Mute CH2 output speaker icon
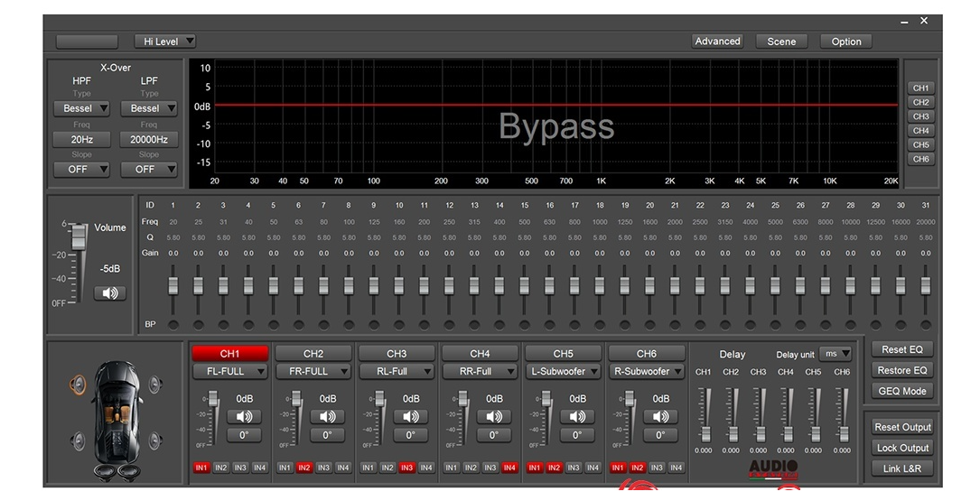The width and height of the screenshot is (980, 501). click(x=327, y=416)
